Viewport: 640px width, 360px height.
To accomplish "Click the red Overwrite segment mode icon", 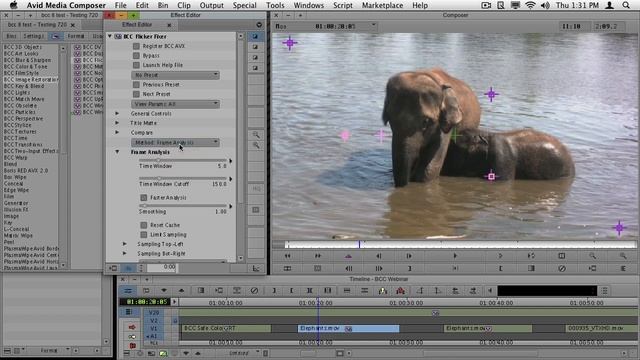I will tap(400, 291).
